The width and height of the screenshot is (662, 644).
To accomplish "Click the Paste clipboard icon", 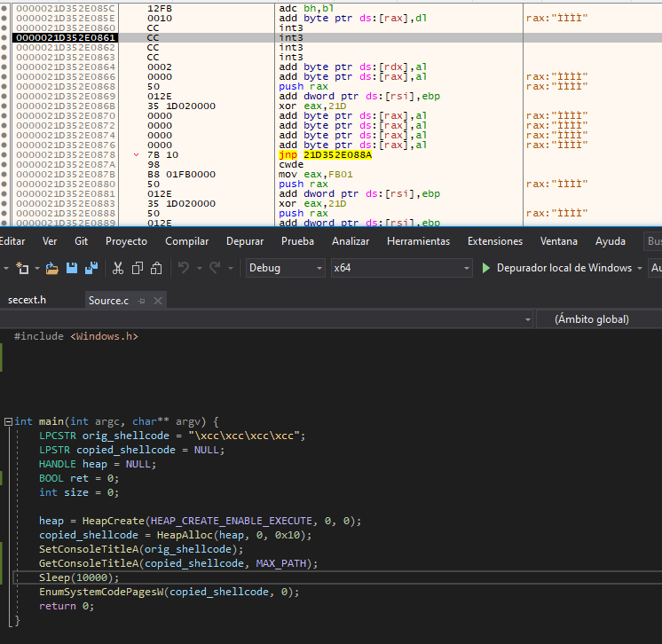I will coord(157,268).
